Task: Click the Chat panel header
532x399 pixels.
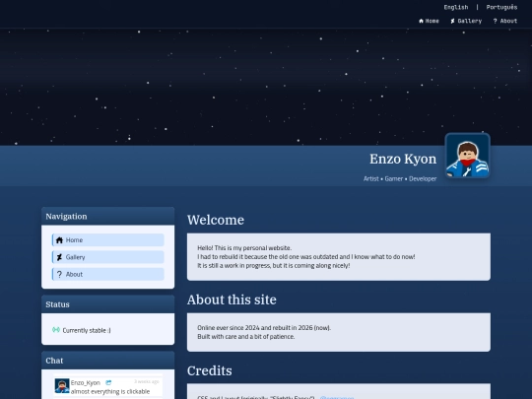Action: (108, 361)
